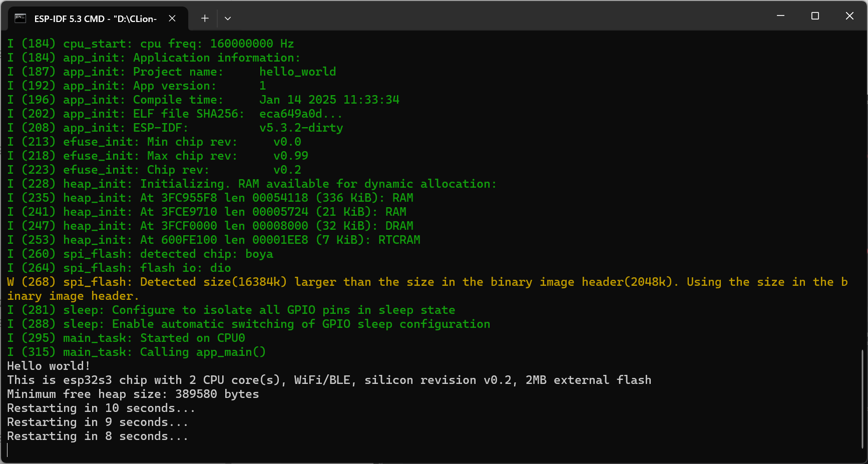Click the 'App version: 1' line
This screenshot has width=868, height=464.
[137, 86]
